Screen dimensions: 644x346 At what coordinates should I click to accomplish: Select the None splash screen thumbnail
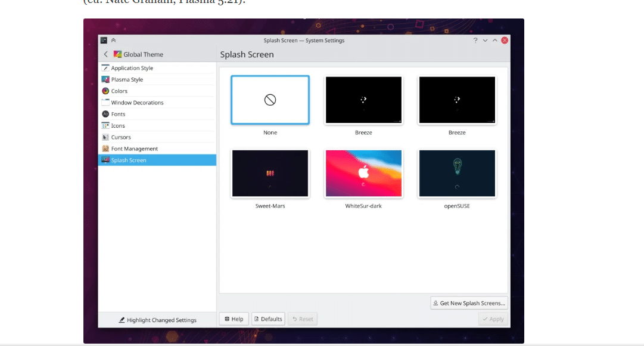(x=270, y=100)
